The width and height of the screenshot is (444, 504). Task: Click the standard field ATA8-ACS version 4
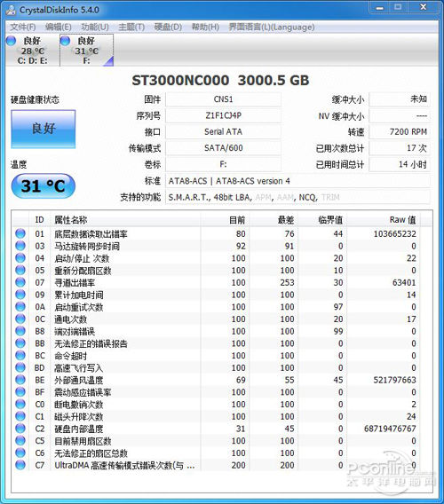click(297, 181)
